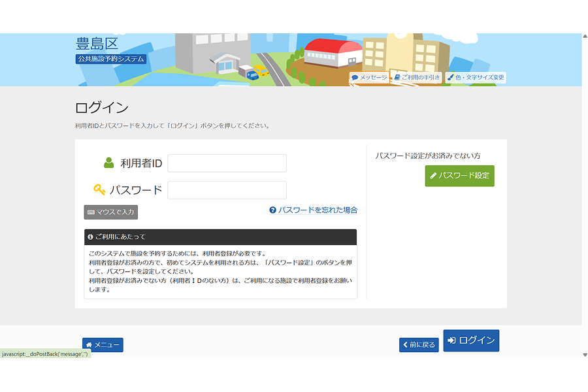This screenshot has height=392, width=588.
Task: Click the question mark icon for forgotten password
Action: click(x=272, y=210)
